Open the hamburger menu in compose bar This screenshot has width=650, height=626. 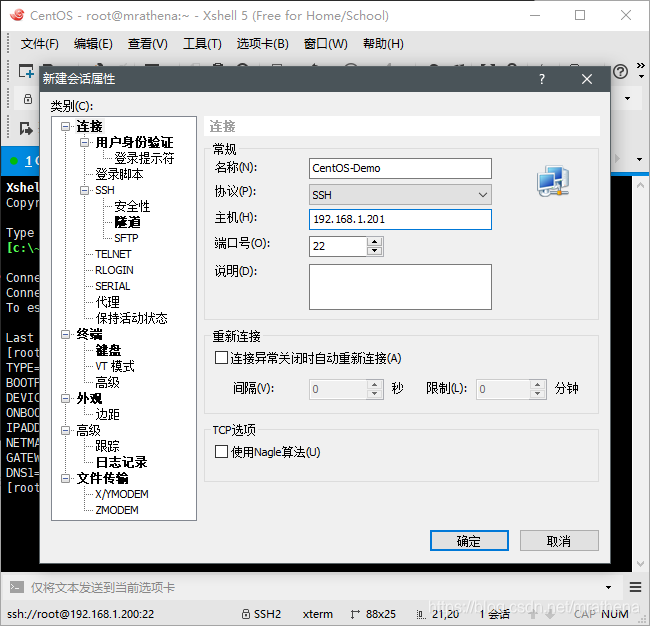635,587
